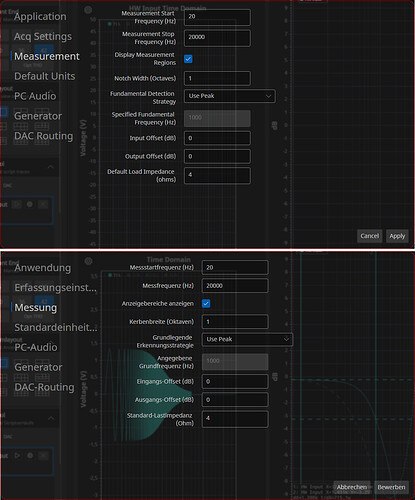Click the Bewerben button
This screenshot has height=500, width=415.
pos(391,487)
